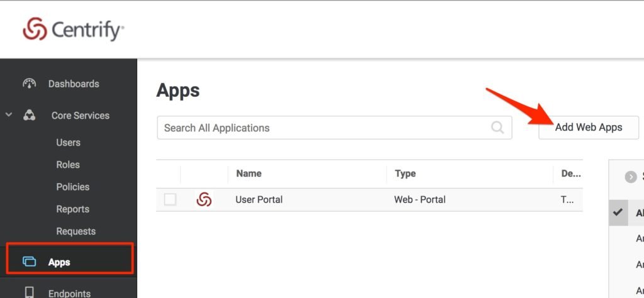The height and width of the screenshot is (298, 644).
Task: Expand the right-side panel arrow
Action: (631, 177)
